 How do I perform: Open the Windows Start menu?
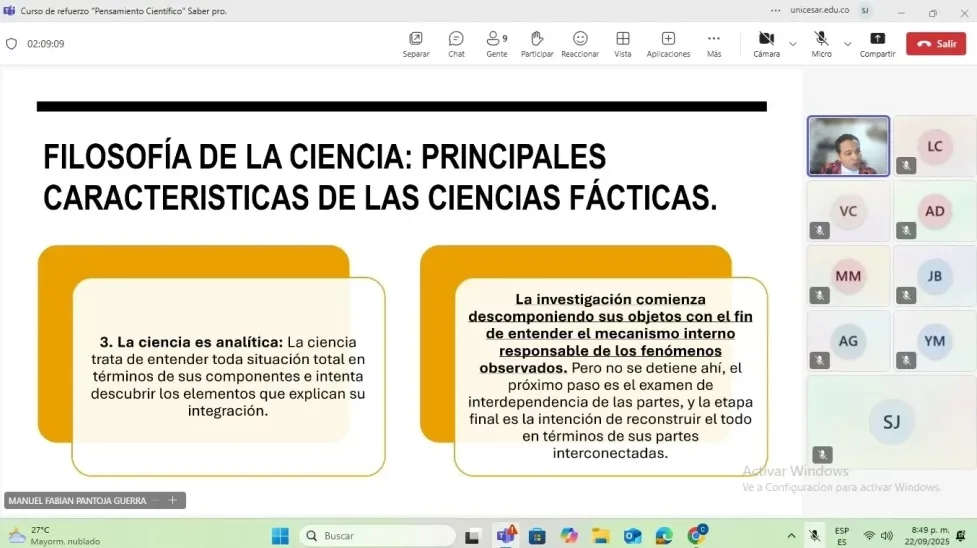pyautogui.click(x=280, y=536)
